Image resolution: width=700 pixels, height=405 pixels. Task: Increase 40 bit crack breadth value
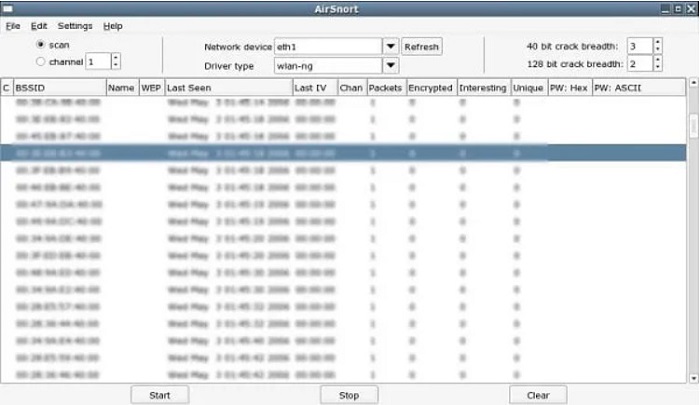658,42
